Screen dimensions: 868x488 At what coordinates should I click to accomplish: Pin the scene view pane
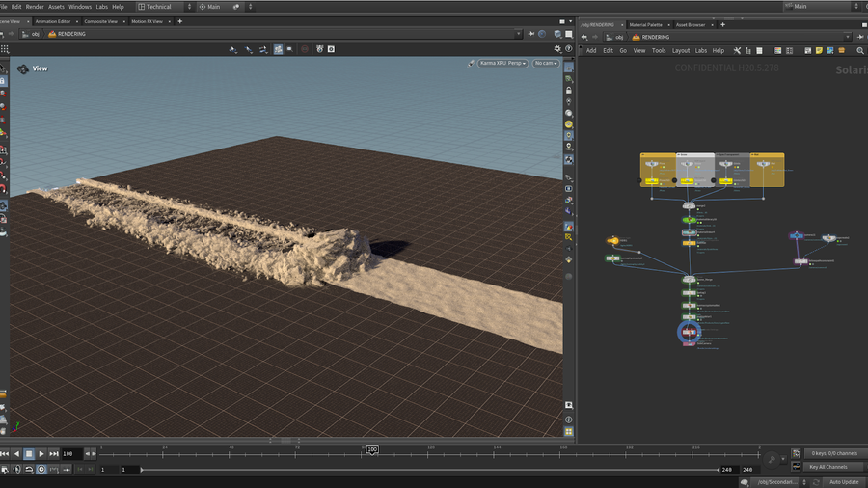(x=530, y=34)
